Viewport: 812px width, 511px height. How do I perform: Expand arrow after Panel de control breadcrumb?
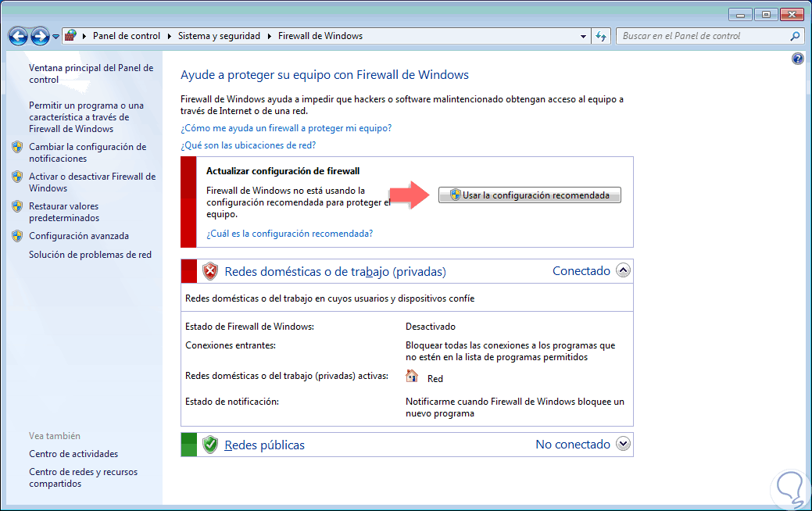169,36
